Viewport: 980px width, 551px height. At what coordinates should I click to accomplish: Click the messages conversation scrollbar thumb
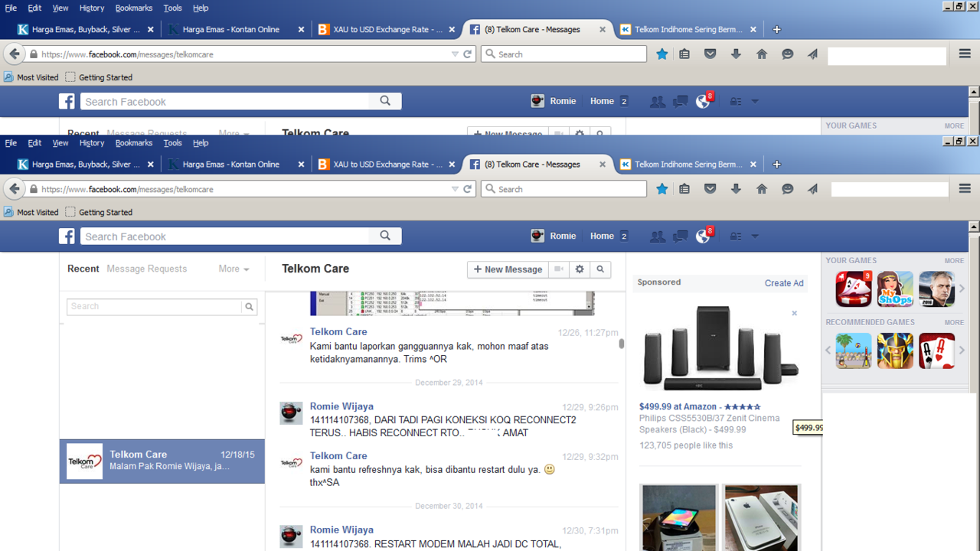(x=622, y=344)
